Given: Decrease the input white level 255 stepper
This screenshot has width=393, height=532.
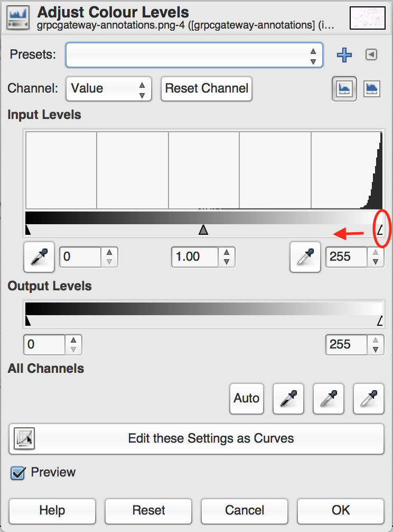Looking at the screenshot, I should [x=376, y=262].
